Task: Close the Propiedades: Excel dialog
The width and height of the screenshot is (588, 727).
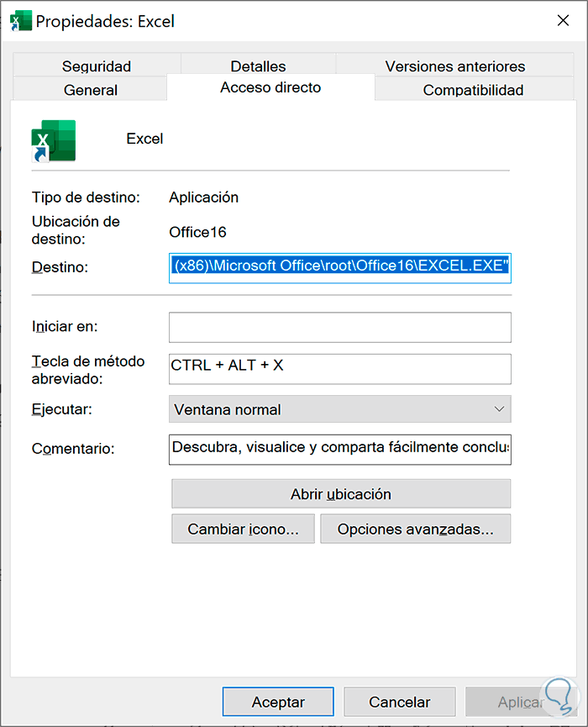Action: click(563, 20)
